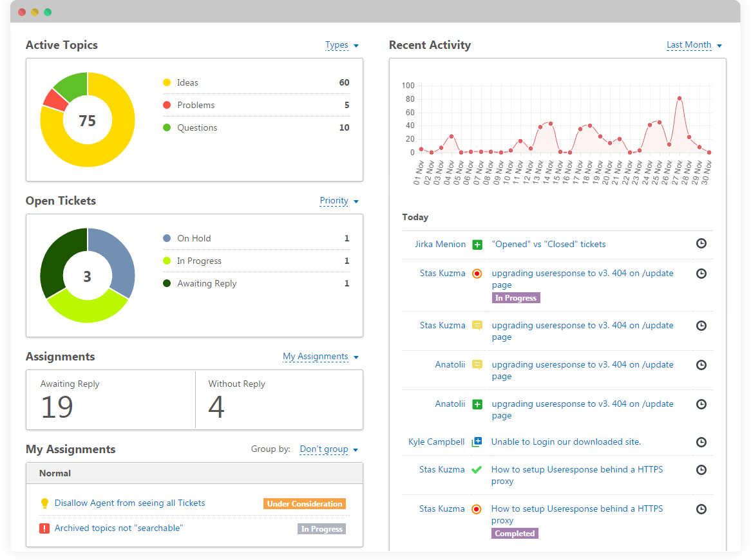This screenshot has height=560, width=751.
Task: Click the lightbulb icon for Disallow Agent topic
Action: click(44, 503)
